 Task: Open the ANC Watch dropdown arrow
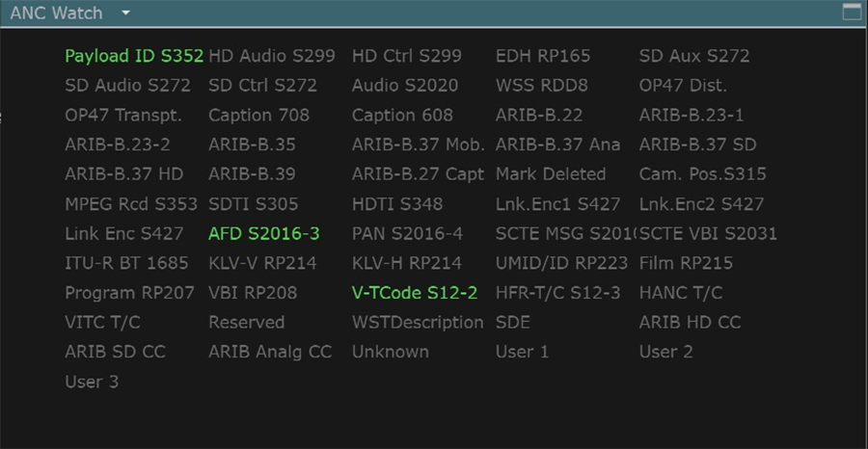click(x=125, y=13)
